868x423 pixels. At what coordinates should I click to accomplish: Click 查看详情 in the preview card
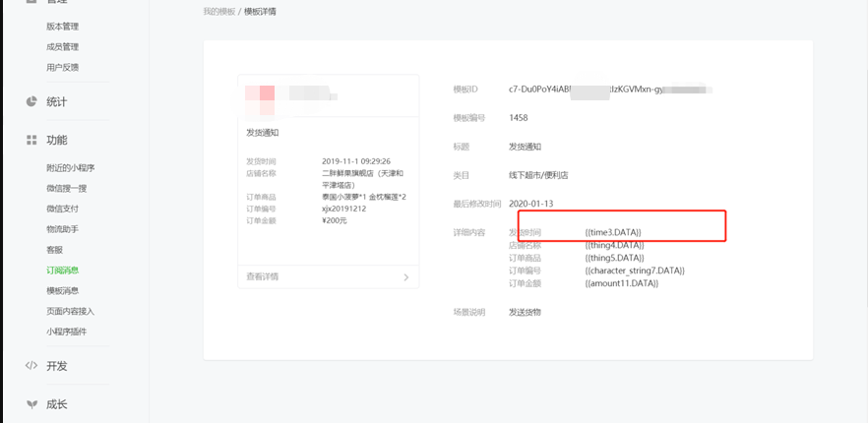click(263, 276)
